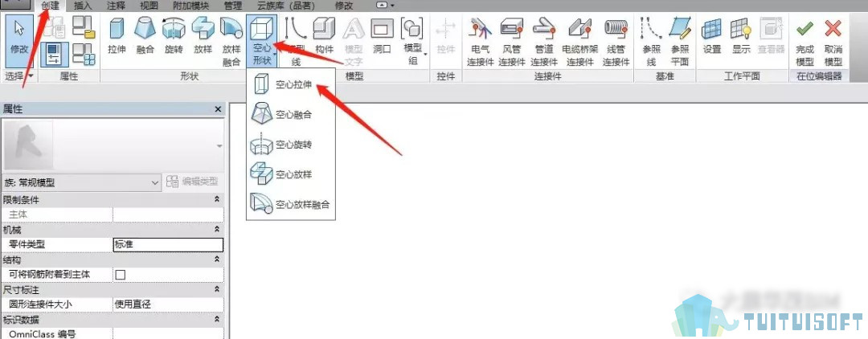The width and height of the screenshot is (868, 339).
Task: Click the 编辑类型 edit type button
Action: click(x=193, y=182)
